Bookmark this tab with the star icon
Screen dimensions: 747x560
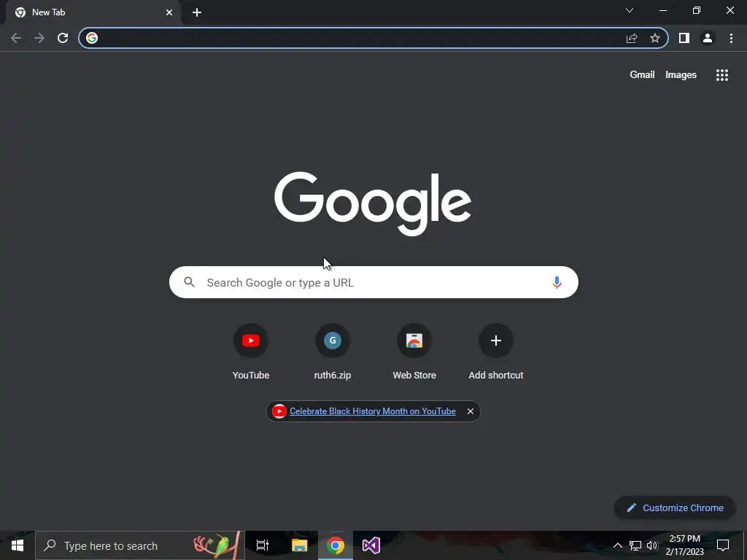pyautogui.click(x=655, y=38)
